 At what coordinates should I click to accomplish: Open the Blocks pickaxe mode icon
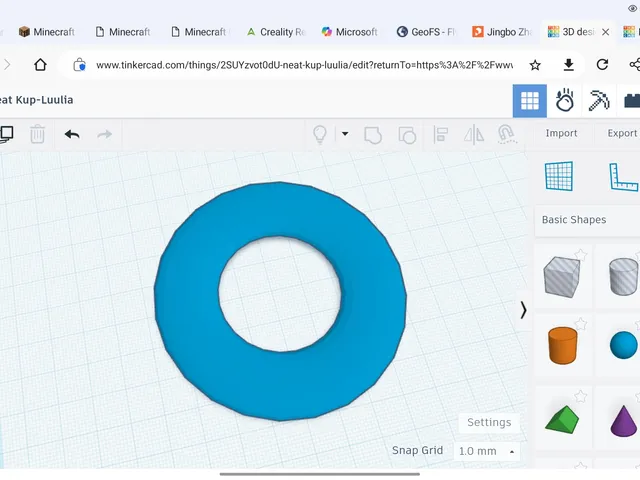(x=599, y=100)
